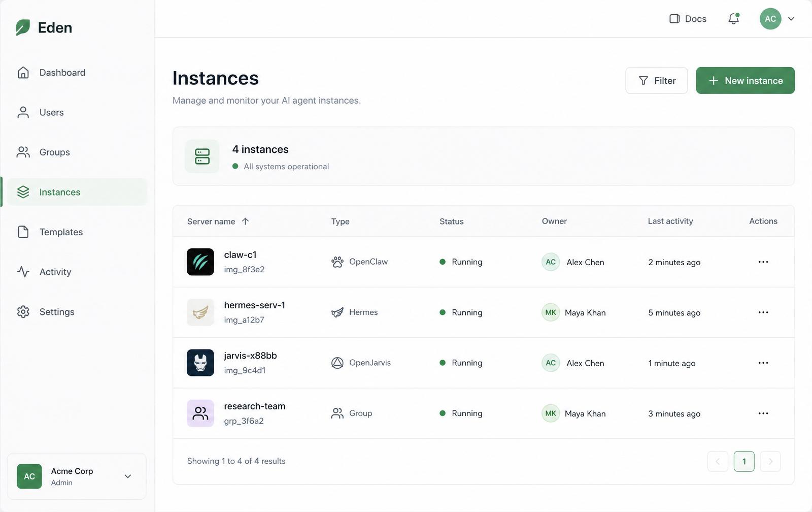Click the img_9c4d1 image ID

(x=245, y=370)
